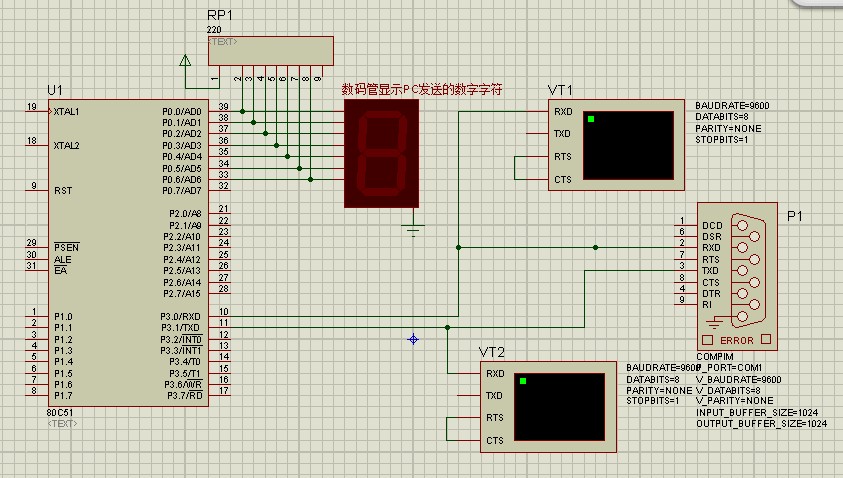Click the RST pin label
Viewport: 843px width, 478px height.
click(63, 191)
